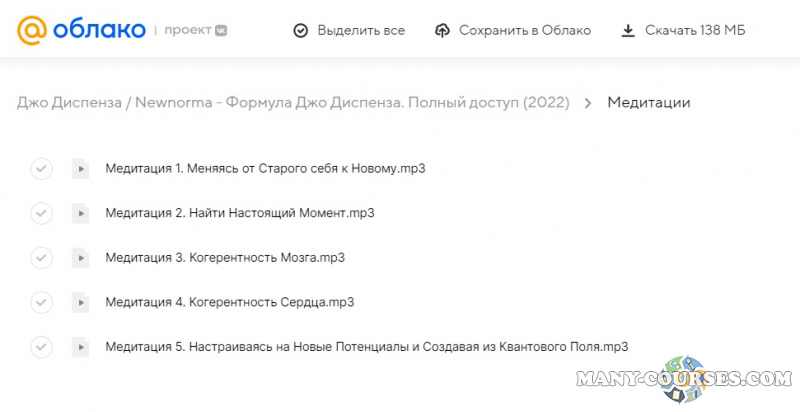800x412 pixels.
Task: Toggle the checkbox for Медитация 5 file
Action: pos(41,347)
